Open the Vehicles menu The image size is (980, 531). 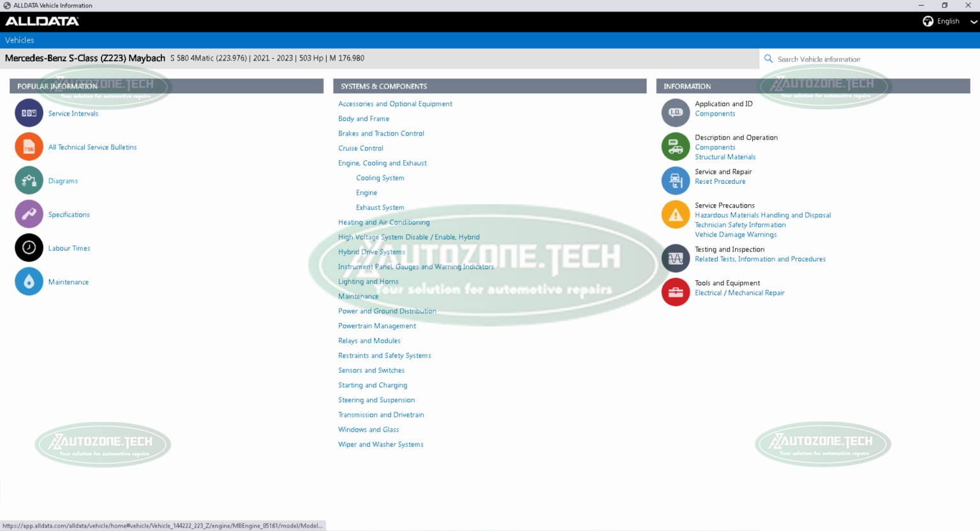19,40
